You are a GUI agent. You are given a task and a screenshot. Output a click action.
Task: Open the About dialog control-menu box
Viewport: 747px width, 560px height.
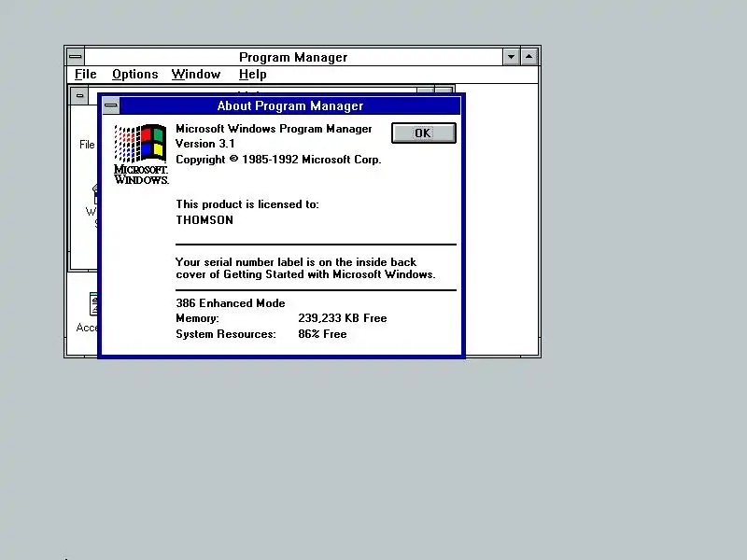(x=111, y=105)
